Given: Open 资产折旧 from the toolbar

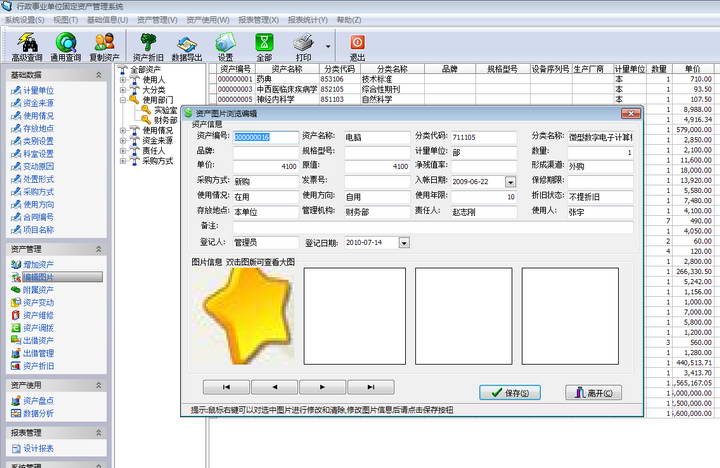Looking at the screenshot, I should 149,43.
